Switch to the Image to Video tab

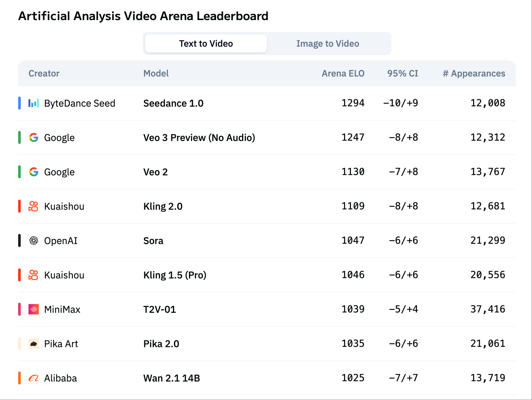(x=328, y=43)
